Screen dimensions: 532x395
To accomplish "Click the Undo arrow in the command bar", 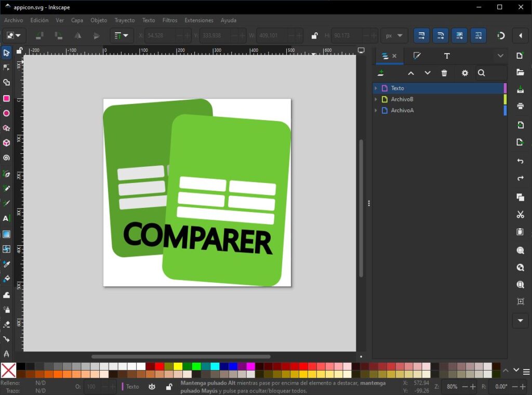I will point(520,162).
